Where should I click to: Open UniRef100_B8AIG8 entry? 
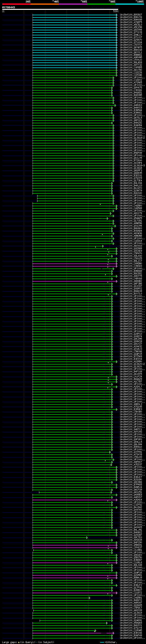point(131,50)
